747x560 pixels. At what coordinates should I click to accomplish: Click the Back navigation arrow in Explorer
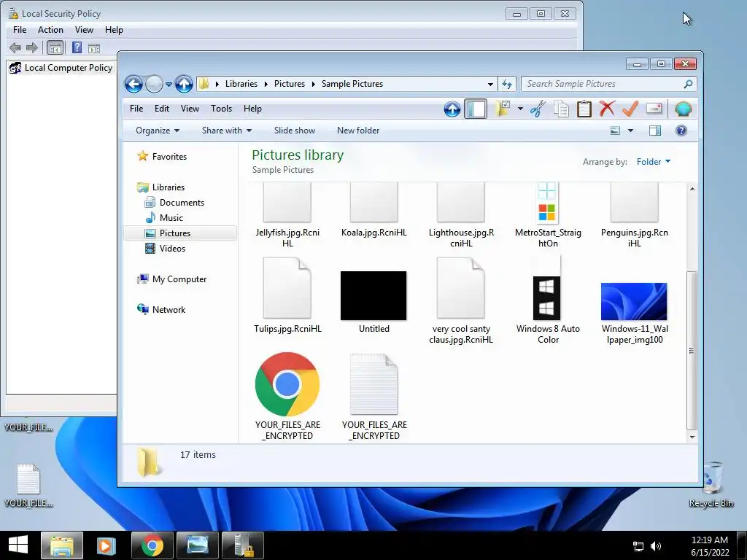click(x=134, y=85)
